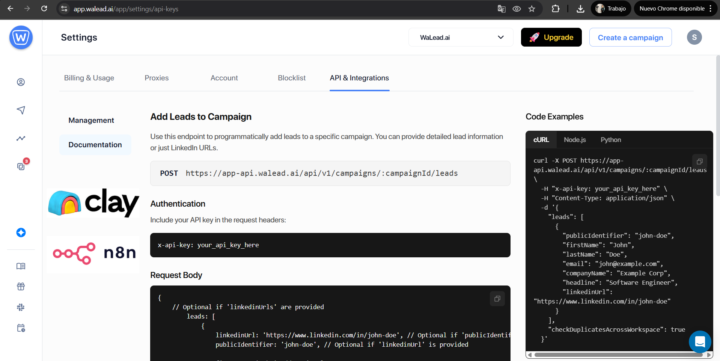Click Nuevo Chrome disponible button
The height and width of the screenshot is (361, 720).
[x=675, y=9]
